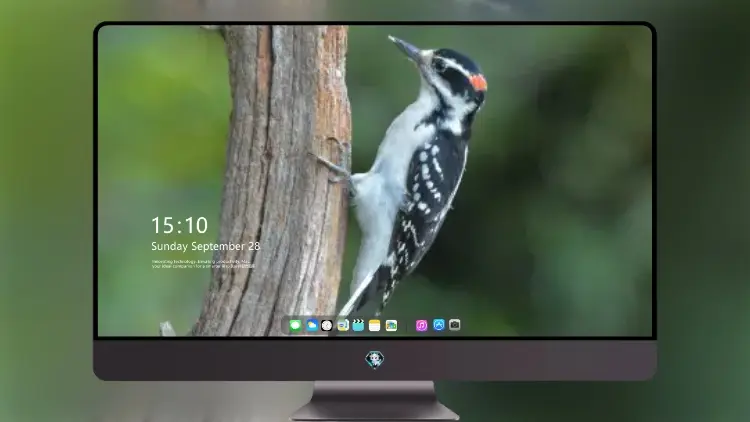This screenshot has height=422, width=750.
Task: Click the 15:10 clock widget
Action: pyautogui.click(x=180, y=225)
